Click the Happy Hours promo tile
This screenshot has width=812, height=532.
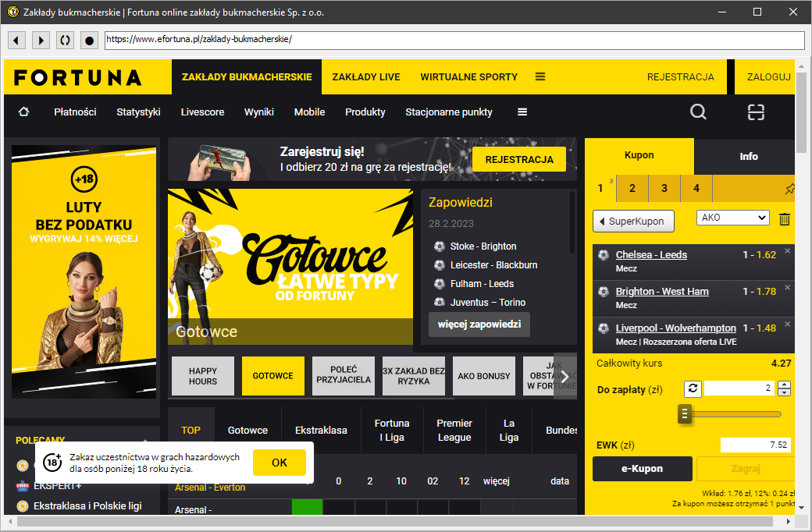[203, 376]
